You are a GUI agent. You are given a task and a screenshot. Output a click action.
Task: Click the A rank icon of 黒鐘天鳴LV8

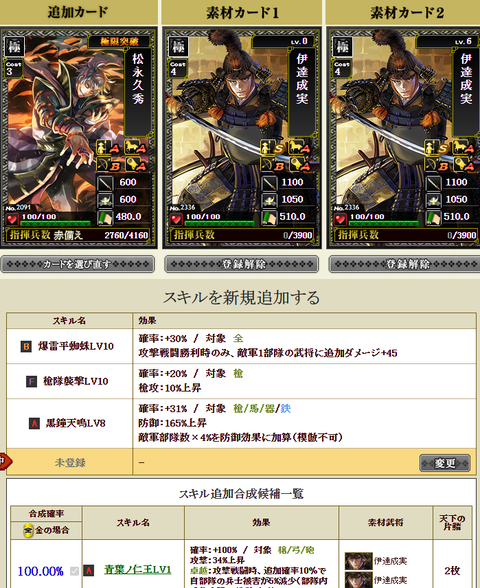point(34,423)
